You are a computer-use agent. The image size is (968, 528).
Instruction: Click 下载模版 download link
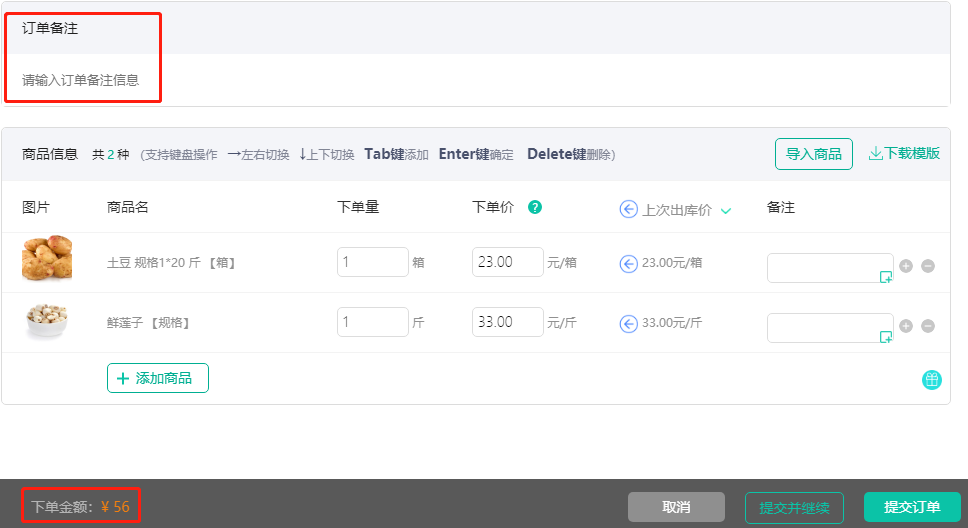tap(904, 154)
